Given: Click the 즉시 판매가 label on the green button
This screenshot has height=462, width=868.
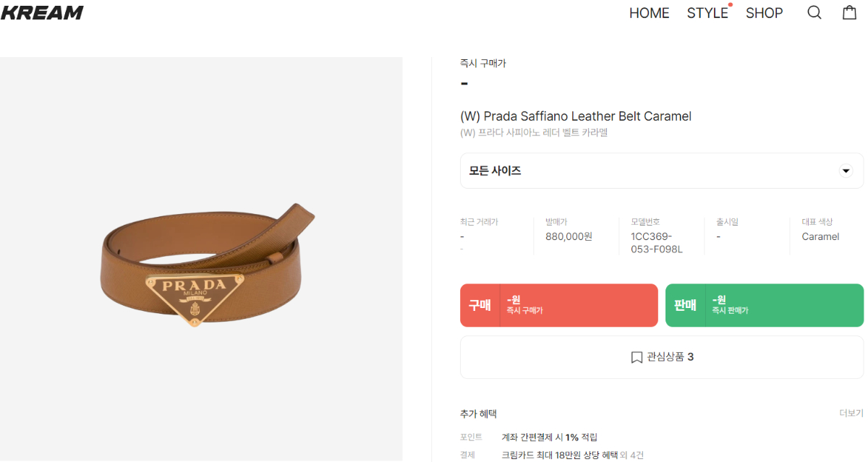Looking at the screenshot, I should [731, 311].
